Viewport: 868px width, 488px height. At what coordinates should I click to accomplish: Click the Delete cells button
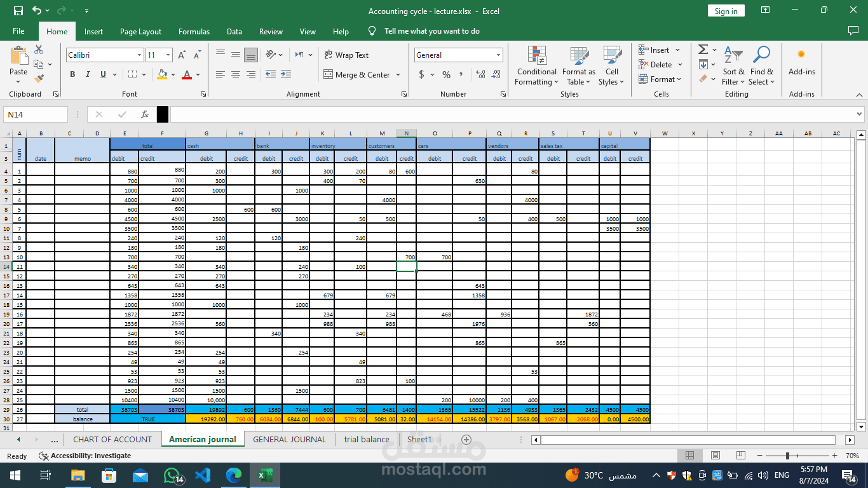(661, 64)
